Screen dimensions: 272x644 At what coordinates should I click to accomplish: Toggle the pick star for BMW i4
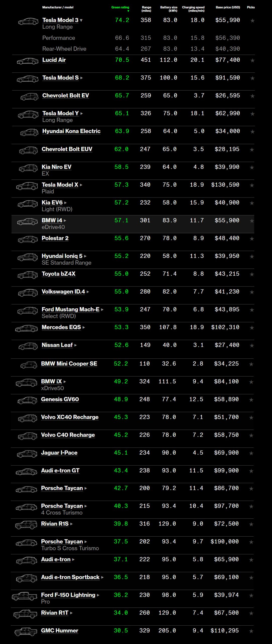coord(252,221)
